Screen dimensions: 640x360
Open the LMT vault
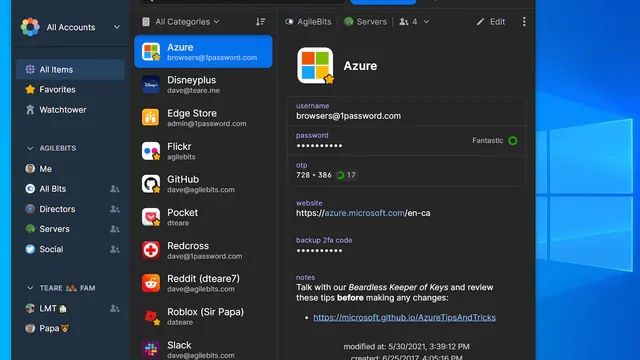coord(70,308)
